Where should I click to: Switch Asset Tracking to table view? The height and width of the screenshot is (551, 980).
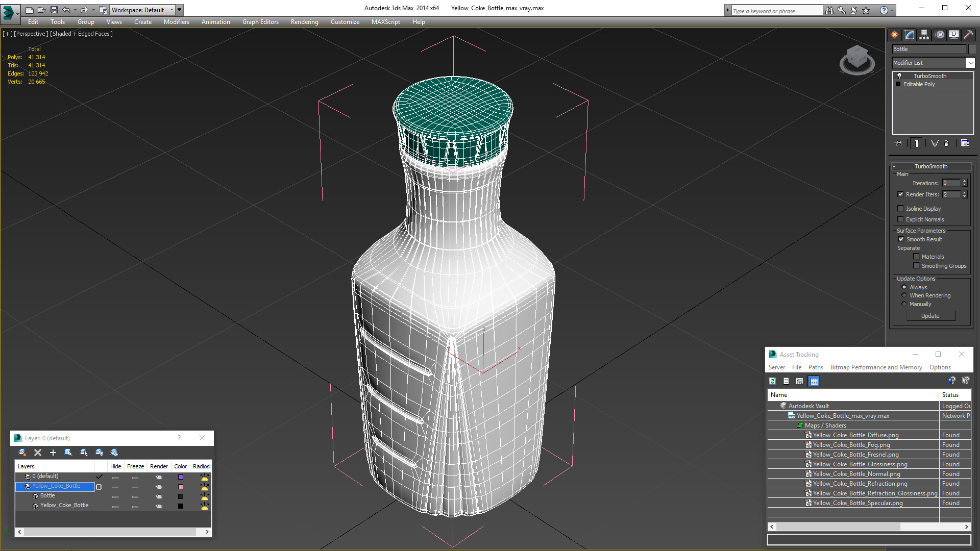coord(814,381)
